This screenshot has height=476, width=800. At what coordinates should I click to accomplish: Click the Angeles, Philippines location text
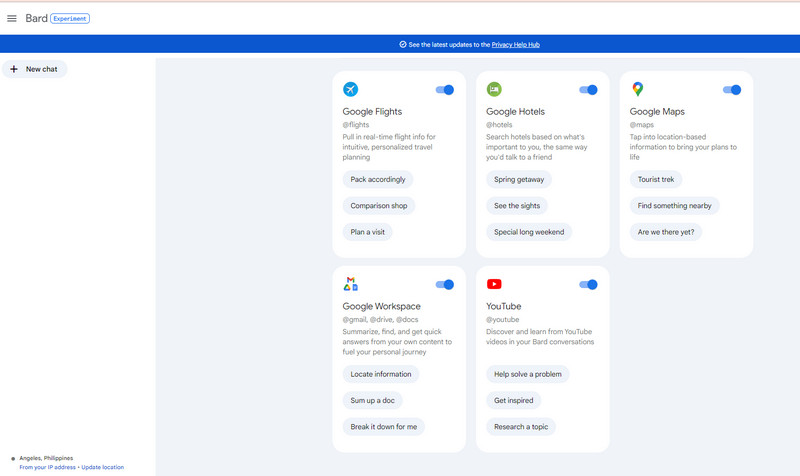(46, 458)
